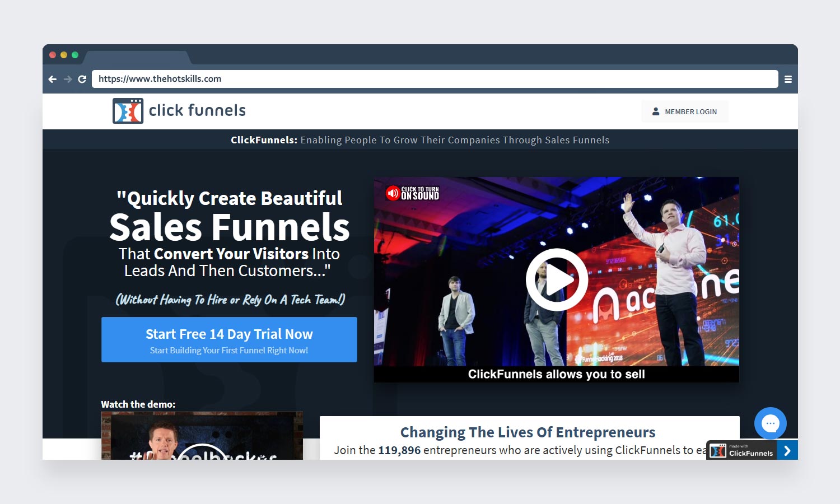Click the "click funnels" wordmark text
The height and width of the screenshot is (504, 840).
pyautogui.click(x=197, y=111)
